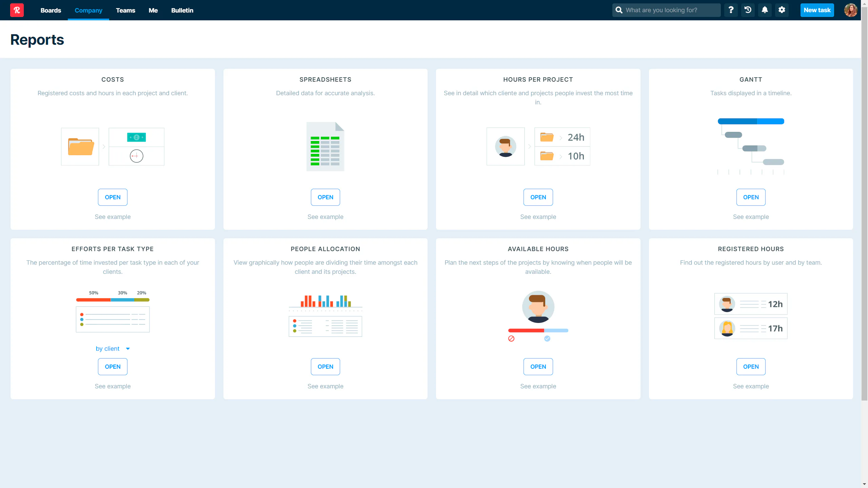Click the Runrun.it logo icon

[x=17, y=10]
